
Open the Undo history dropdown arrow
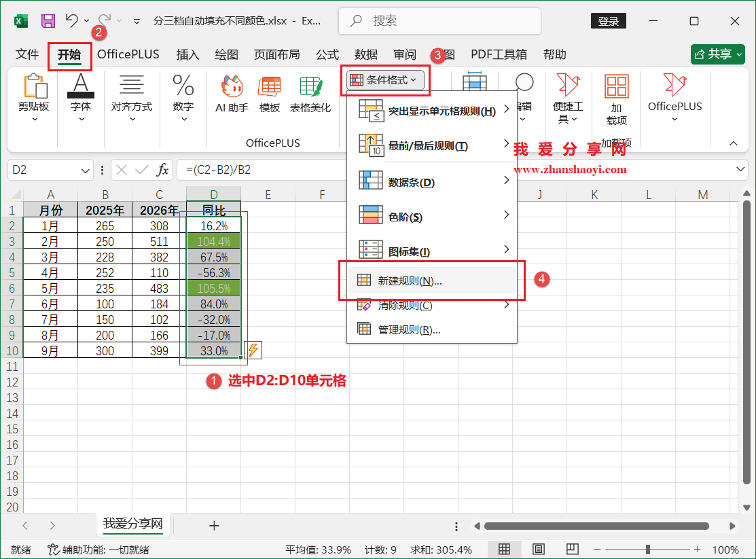click(x=87, y=21)
